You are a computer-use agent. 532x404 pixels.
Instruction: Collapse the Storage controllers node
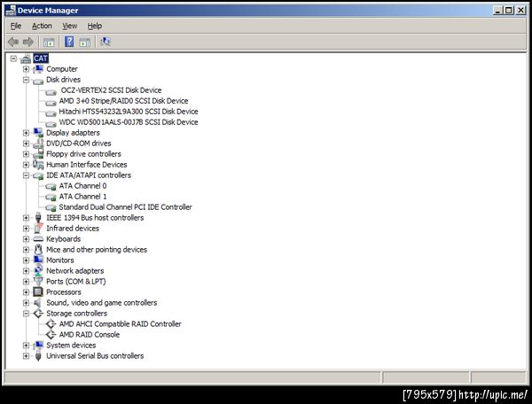[x=26, y=314]
